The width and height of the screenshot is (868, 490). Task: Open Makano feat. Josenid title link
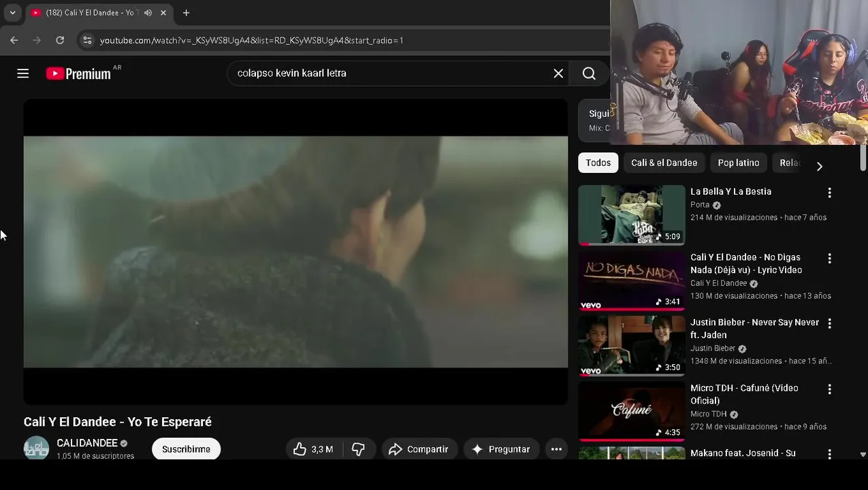tap(743, 453)
